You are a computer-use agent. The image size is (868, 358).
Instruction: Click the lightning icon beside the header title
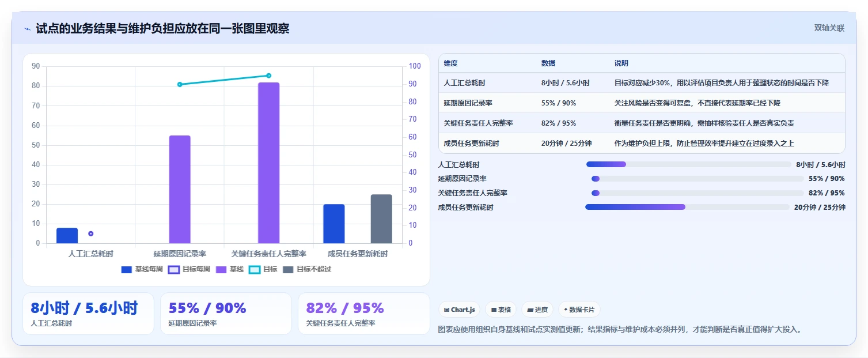(27, 29)
